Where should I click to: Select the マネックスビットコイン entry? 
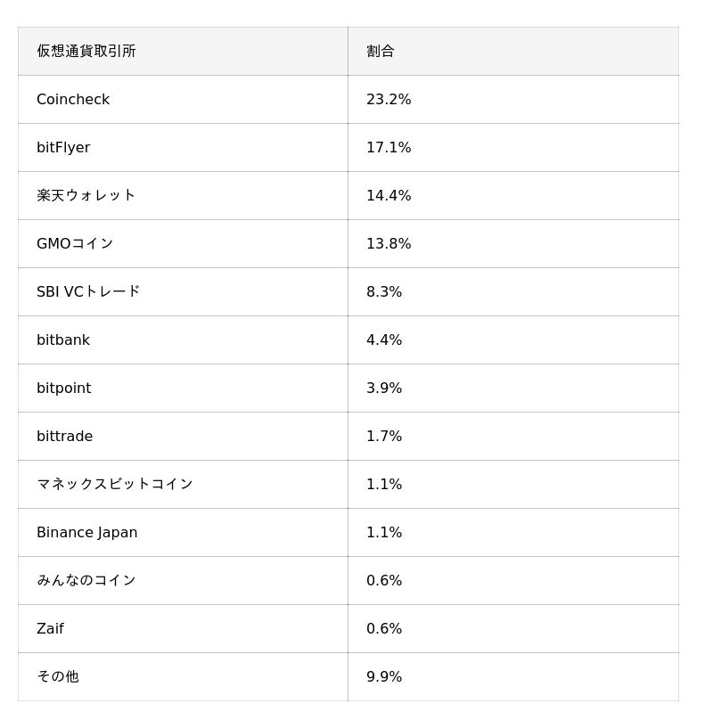(114, 485)
